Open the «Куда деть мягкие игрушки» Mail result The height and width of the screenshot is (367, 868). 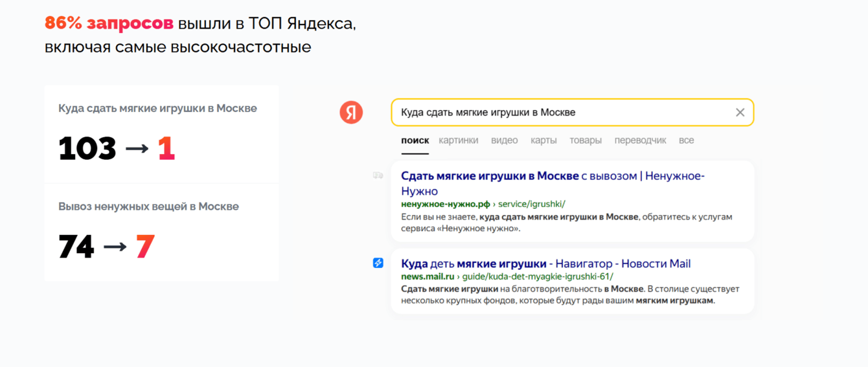(x=545, y=264)
